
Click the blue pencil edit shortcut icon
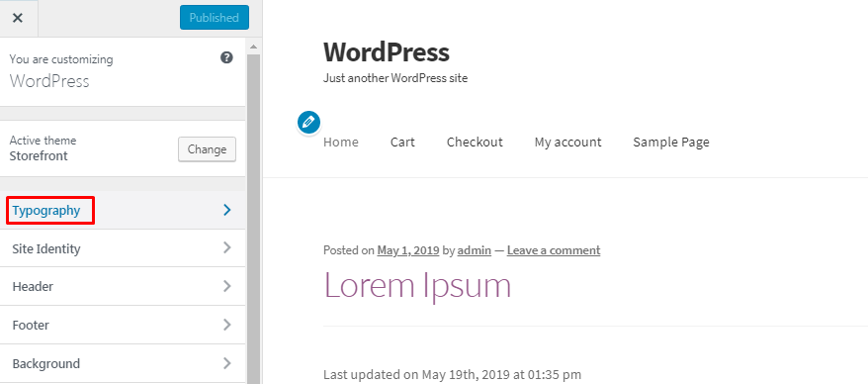coord(308,123)
